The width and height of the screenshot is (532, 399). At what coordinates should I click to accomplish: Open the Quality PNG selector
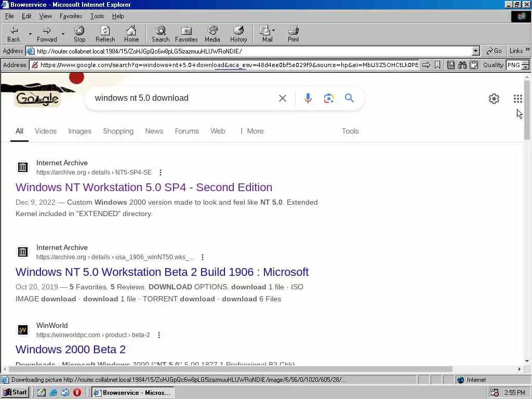(514, 65)
